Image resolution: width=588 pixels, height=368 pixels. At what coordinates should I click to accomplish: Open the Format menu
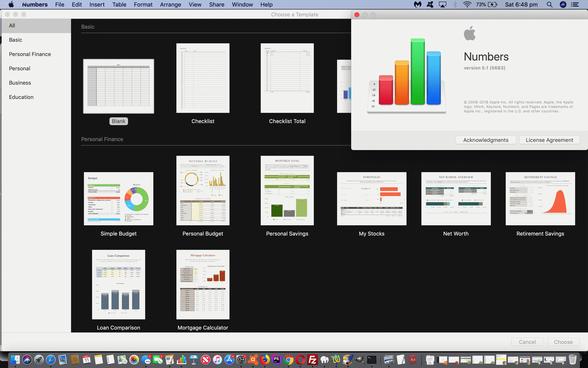tap(143, 5)
